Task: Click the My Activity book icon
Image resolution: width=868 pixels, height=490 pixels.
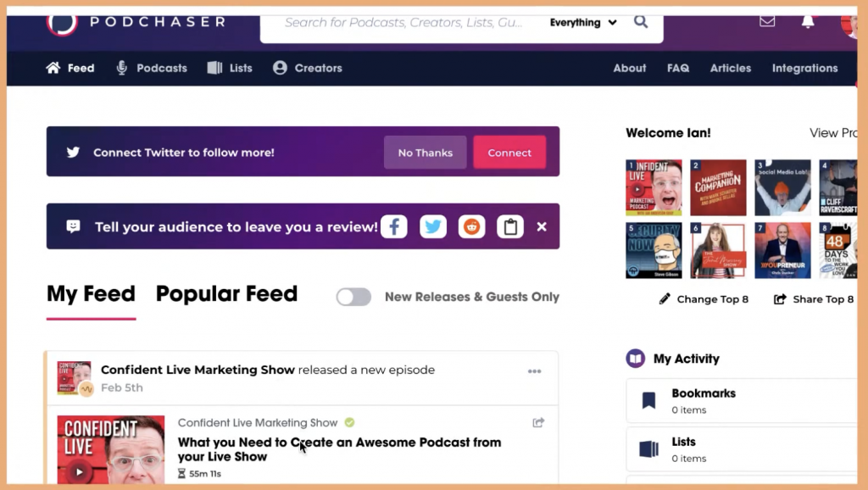Action: [636, 359]
